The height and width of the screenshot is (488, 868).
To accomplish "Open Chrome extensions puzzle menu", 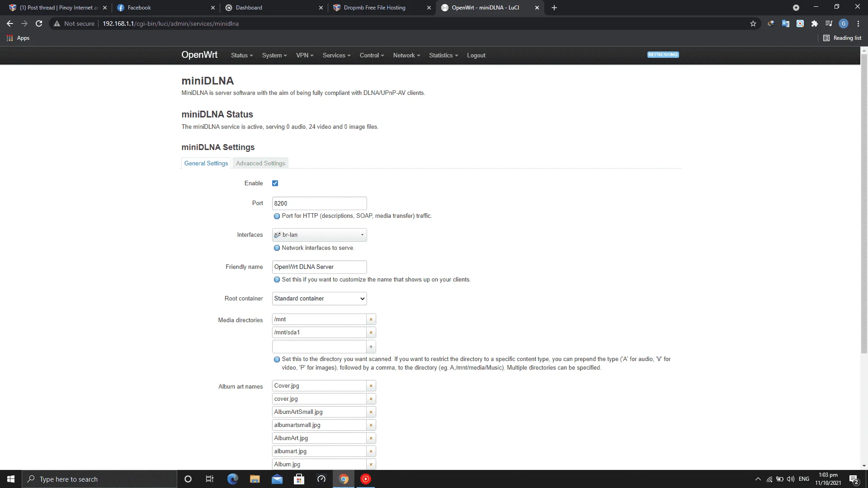I will click(x=814, y=23).
